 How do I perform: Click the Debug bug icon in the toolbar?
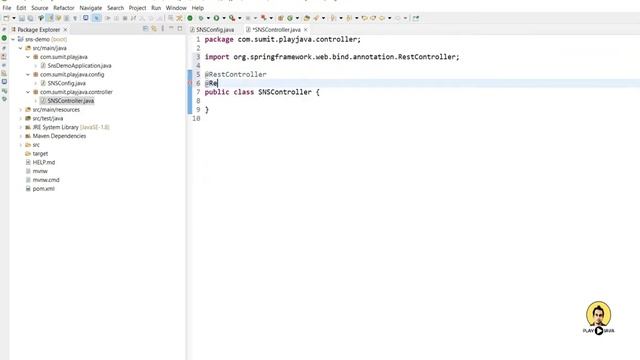pyautogui.click(x=200, y=18)
